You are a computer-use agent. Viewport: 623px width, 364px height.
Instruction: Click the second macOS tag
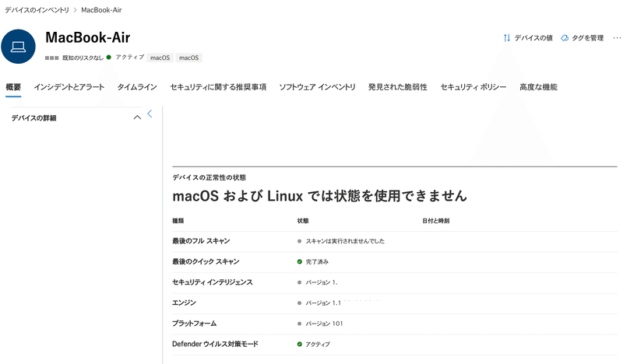[x=188, y=58]
